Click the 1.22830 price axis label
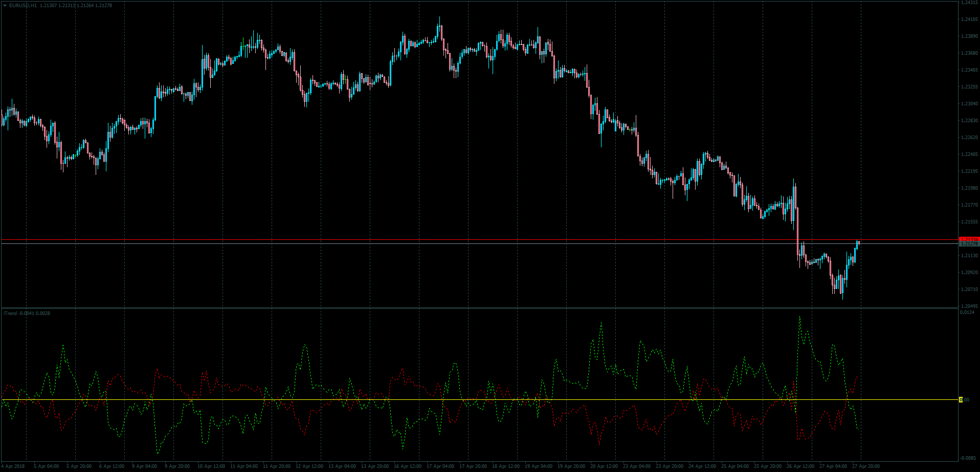The image size is (980, 472). point(969,121)
